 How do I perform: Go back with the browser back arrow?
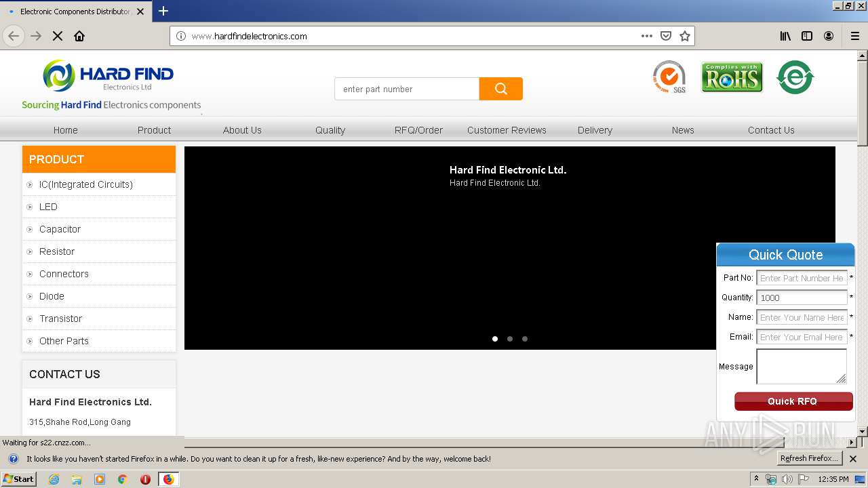(x=14, y=36)
